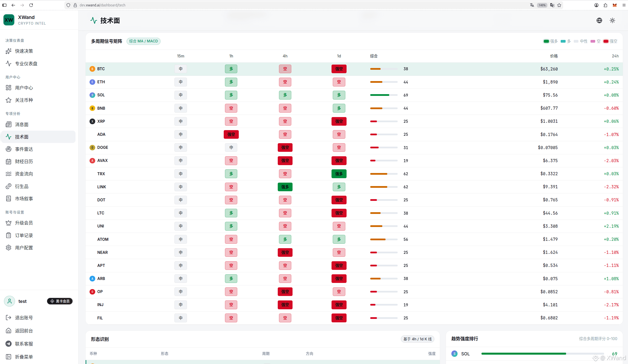Click the 1d column header
628x364 pixels.
pos(339,56)
